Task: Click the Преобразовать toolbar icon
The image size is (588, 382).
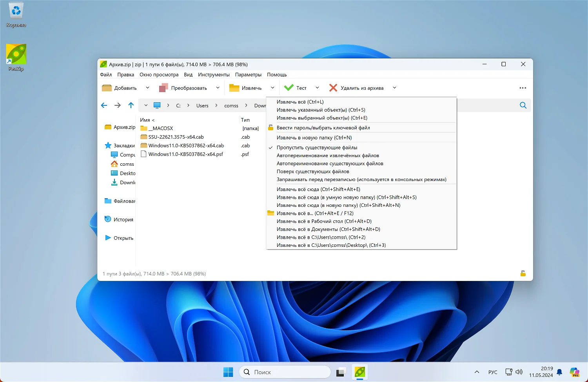Action: point(164,88)
